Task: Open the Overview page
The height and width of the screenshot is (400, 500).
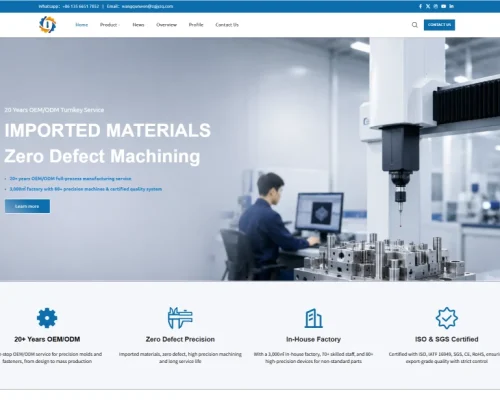Action: 167,25
